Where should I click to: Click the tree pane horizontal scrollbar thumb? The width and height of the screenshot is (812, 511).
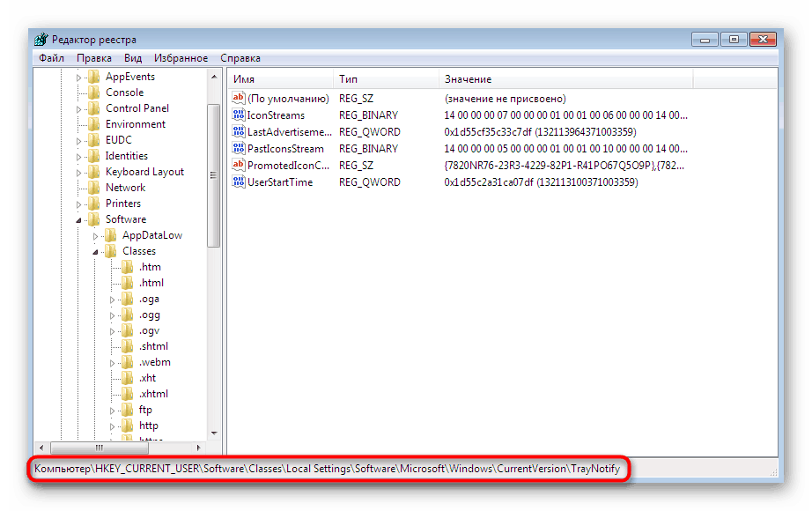tap(99, 448)
